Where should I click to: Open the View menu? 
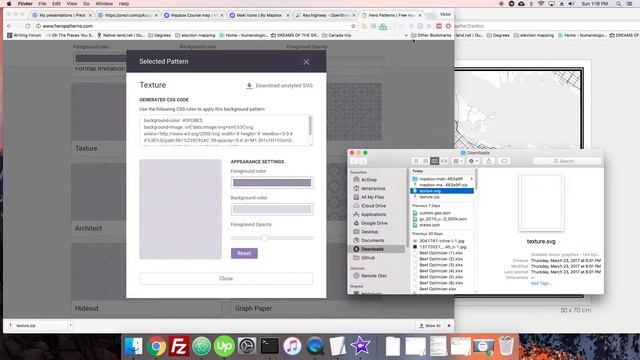pos(72,4)
